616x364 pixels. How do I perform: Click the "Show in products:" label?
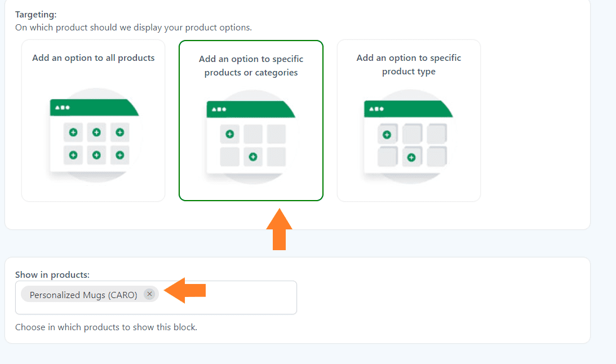52,274
